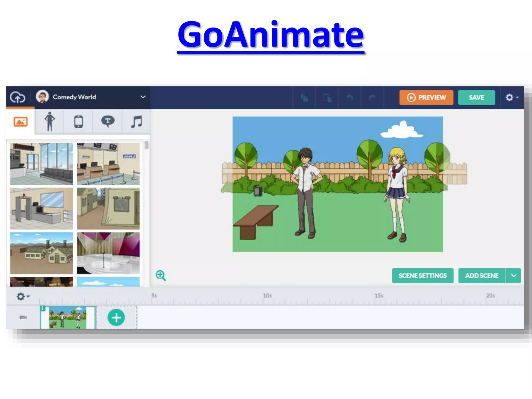Choose the military tent background

108,209
